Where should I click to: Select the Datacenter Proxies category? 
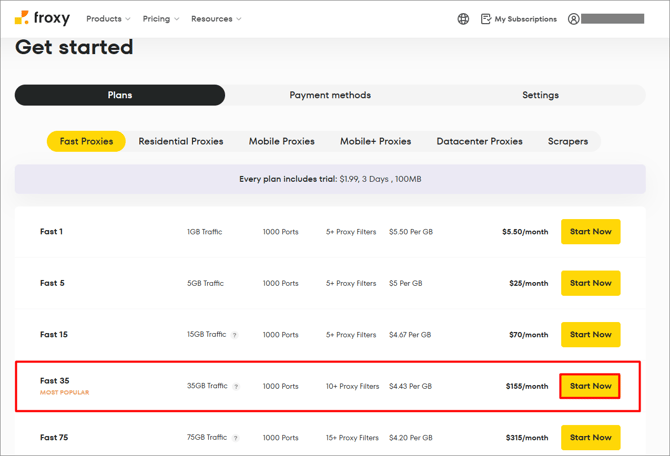pyautogui.click(x=479, y=141)
